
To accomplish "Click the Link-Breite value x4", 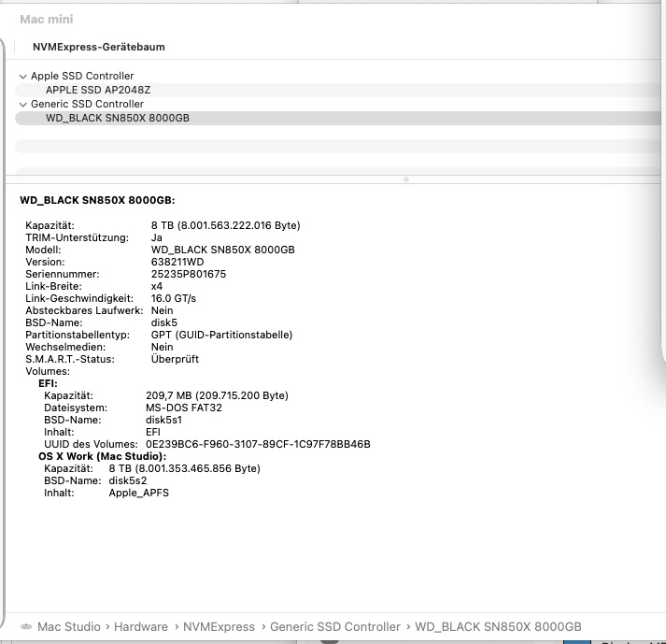I will [x=156, y=287].
